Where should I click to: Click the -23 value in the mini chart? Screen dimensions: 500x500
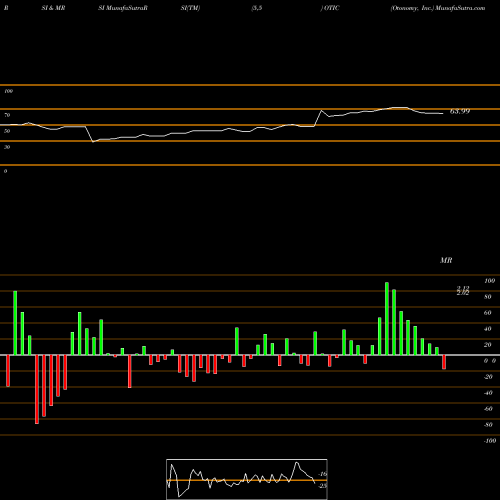(323, 486)
